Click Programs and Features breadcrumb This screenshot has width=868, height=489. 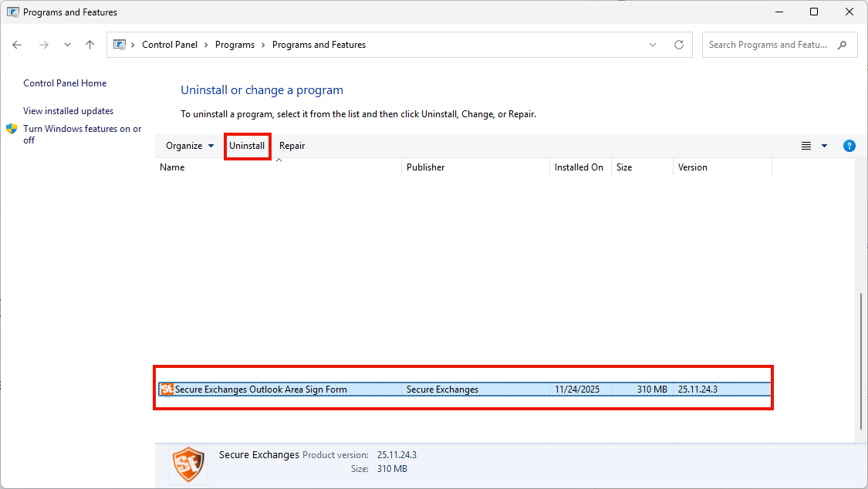(319, 45)
